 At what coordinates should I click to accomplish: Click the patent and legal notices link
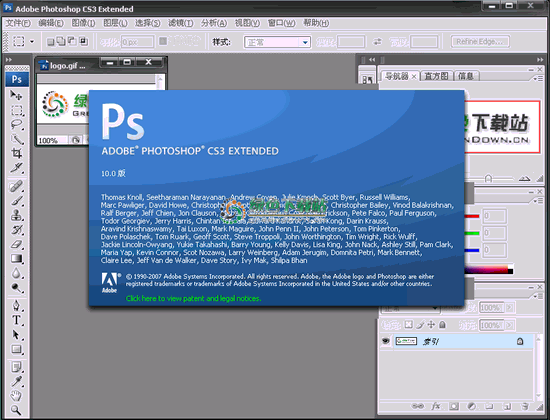click(193, 298)
